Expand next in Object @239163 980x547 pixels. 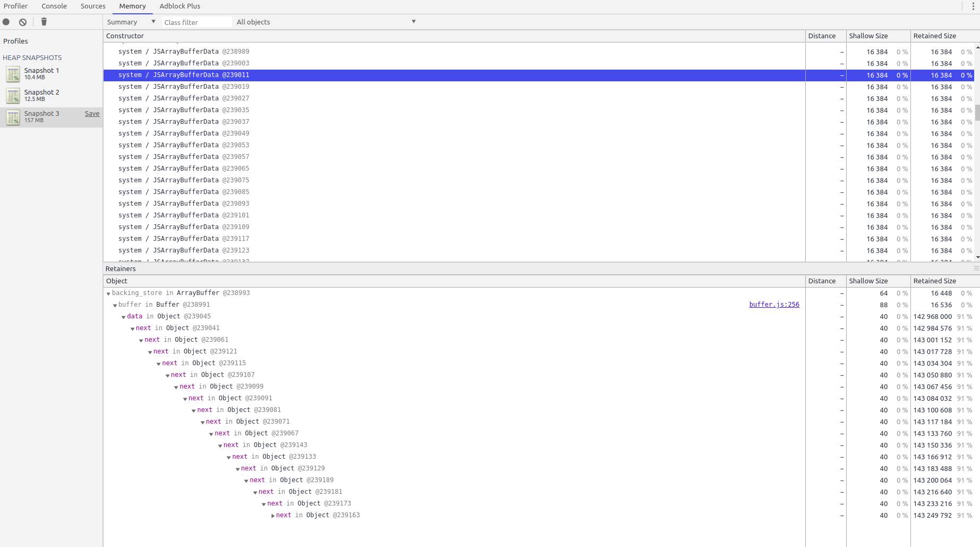coord(273,515)
